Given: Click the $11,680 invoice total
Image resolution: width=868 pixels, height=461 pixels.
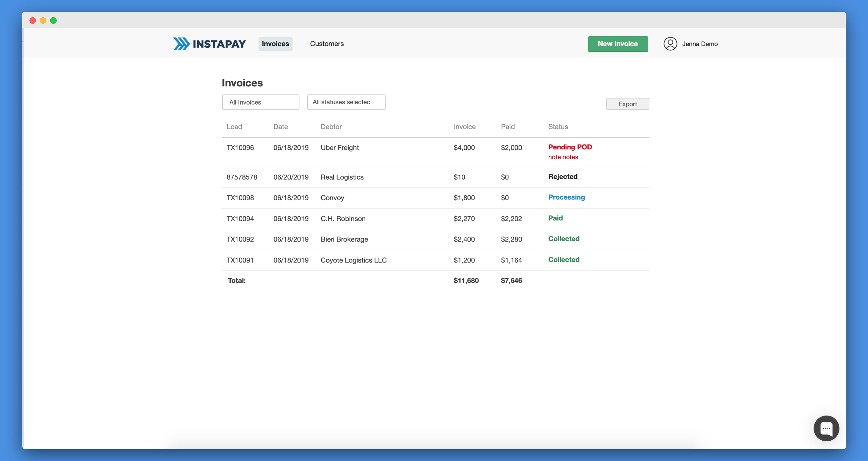Looking at the screenshot, I should (x=466, y=281).
